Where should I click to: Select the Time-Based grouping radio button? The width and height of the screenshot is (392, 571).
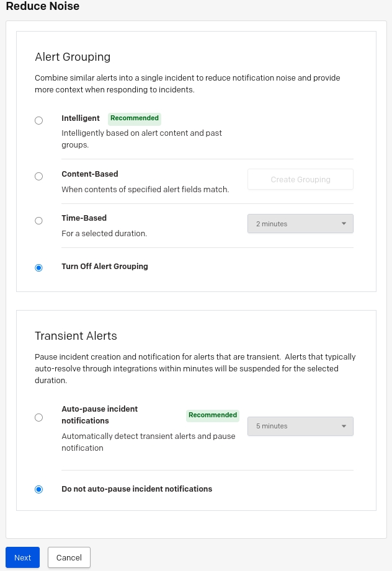(38, 221)
